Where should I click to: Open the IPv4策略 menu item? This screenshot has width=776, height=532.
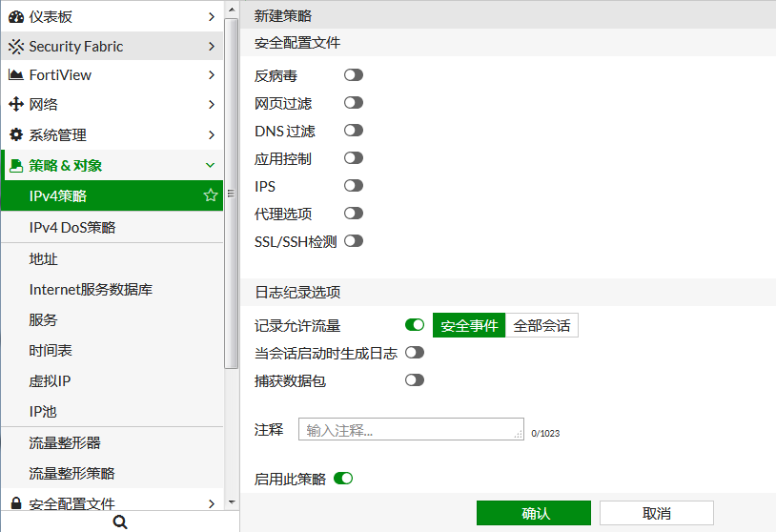pos(112,196)
